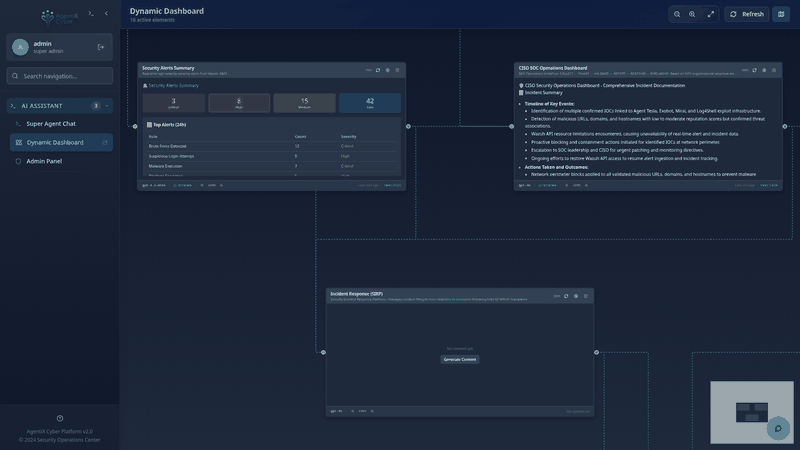This screenshot has width=800, height=450.
Task: Click the left connector handle of CISO SOC card
Action: click(512, 127)
